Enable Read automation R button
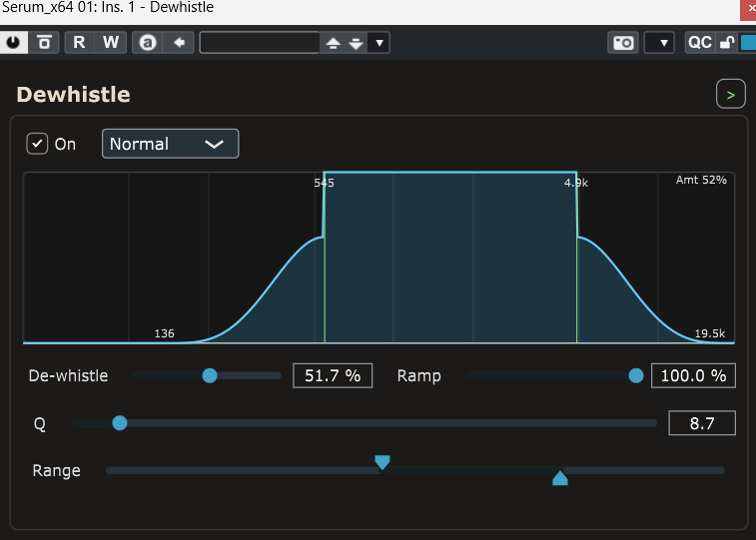 [79, 42]
